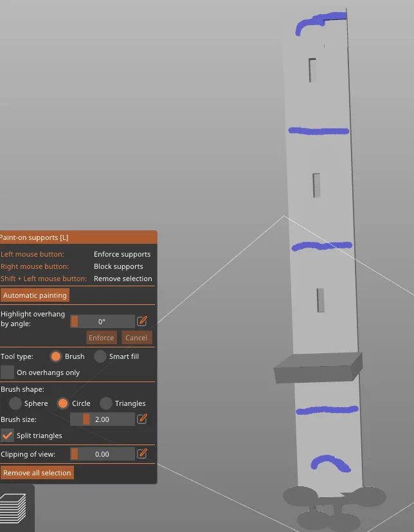Edit the brush size value with pencil icon

(142, 419)
